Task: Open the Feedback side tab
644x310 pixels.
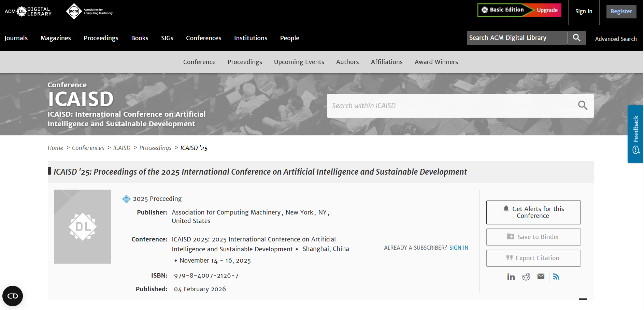Action: click(635, 134)
